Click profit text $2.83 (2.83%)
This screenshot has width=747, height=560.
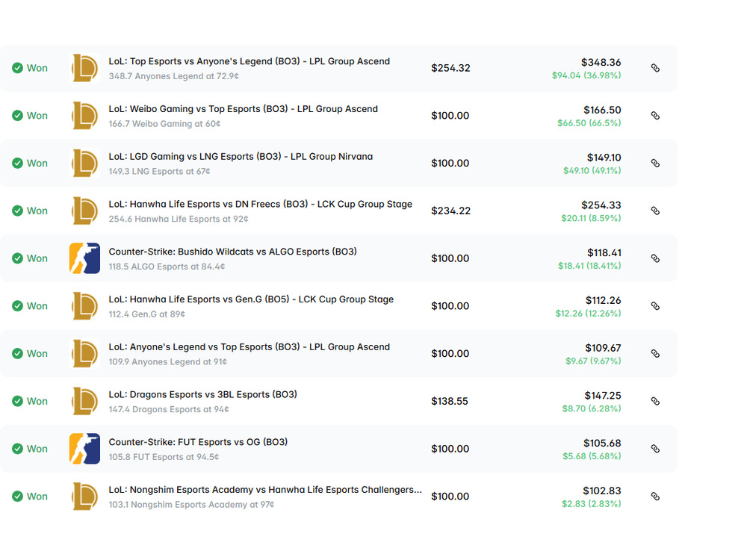pos(591,504)
